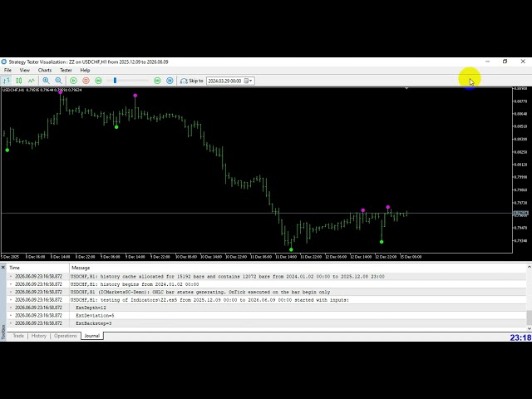The height and width of the screenshot is (399, 532).
Task: Click the green rewind speed button
Action: (x=98, y=81)
